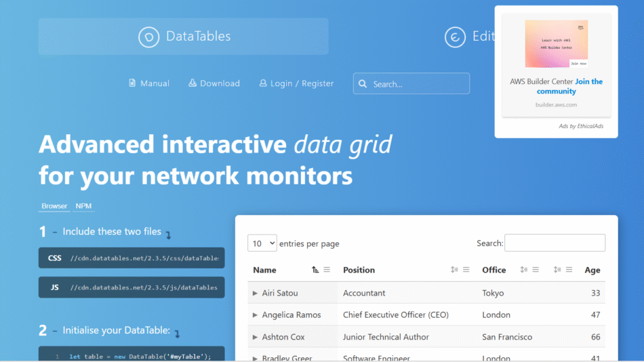Open the Download page
The height and width of the screenshot is (362, 644).
point(214,83)
